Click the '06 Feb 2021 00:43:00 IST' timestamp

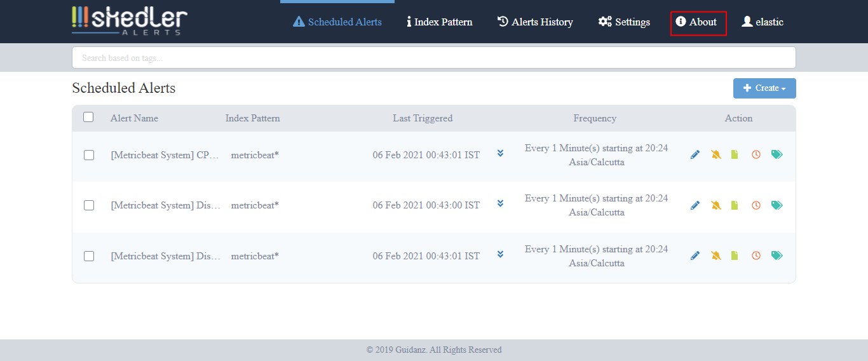click(426, 205)
